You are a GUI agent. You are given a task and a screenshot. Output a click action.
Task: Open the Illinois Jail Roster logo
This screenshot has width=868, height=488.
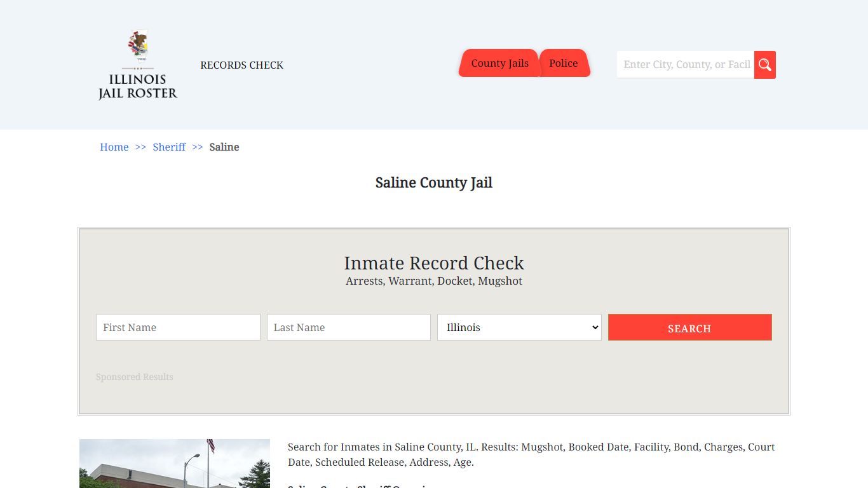point(138,65)
